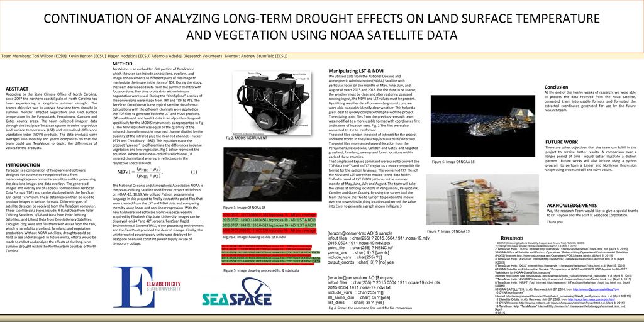Click the Team Members line below the title
This screenshot has height=322, width=644.
(144, 56)
